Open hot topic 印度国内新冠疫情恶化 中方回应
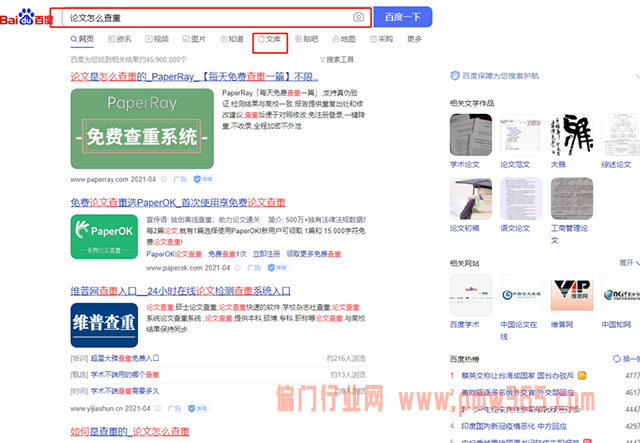 click(514, 426)
